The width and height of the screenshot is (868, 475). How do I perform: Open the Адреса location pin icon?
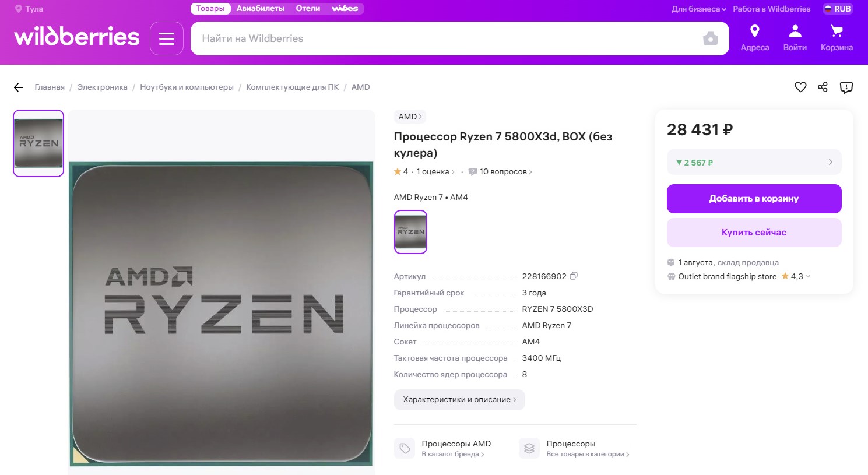754,31
